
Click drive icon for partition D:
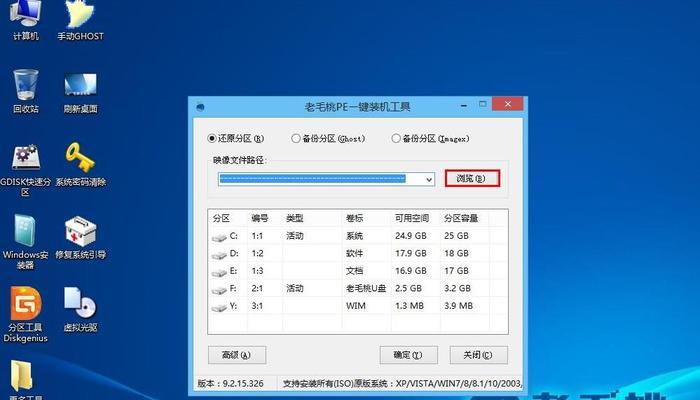pos(219,255)
